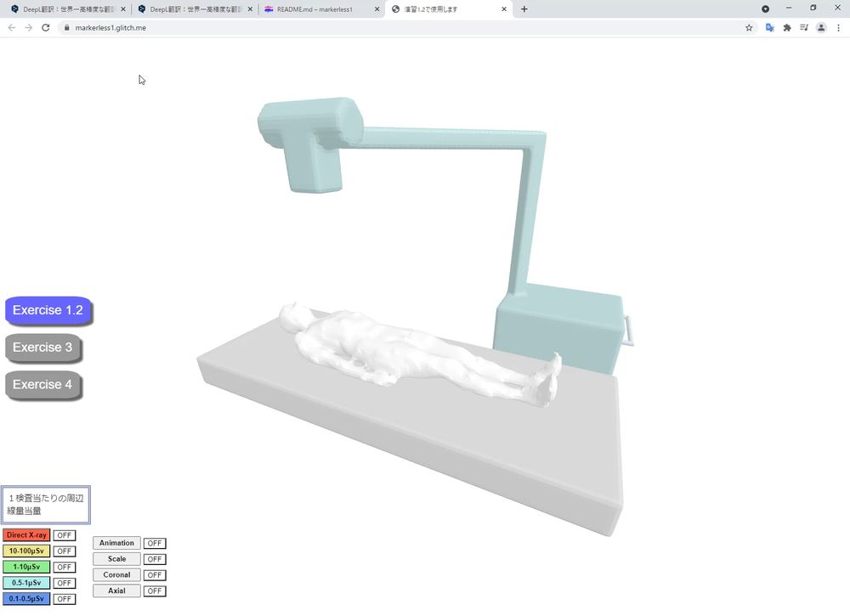This screenshot has width=850, height=616.
Task: Toggle the Animation OFF switch
Action: tap(155, 543)
